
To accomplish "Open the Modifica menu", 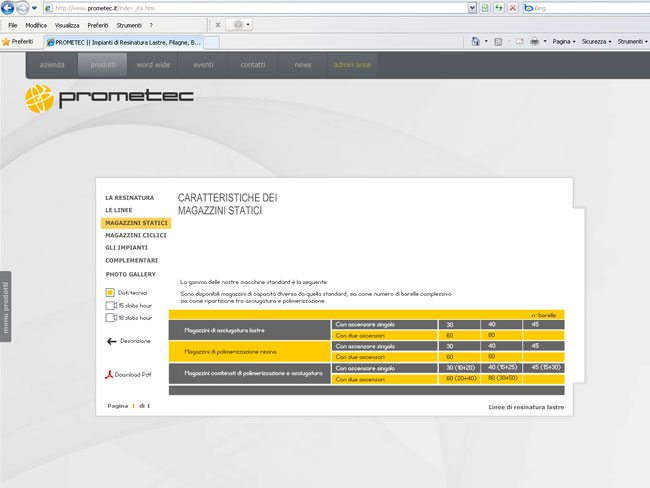I will coord(36,25).
